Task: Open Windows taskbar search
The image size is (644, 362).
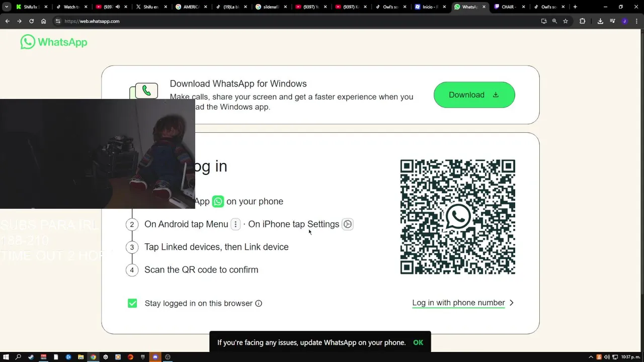Action: click(19, 357)
